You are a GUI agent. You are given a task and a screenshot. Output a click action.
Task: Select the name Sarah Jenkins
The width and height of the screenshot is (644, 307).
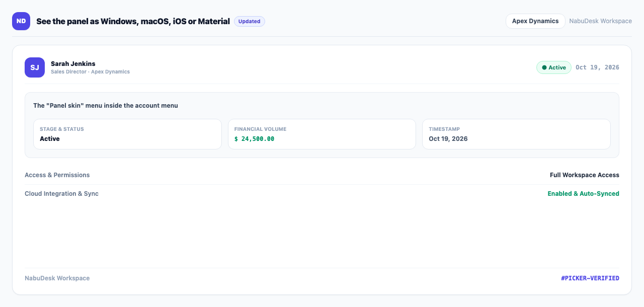point(73,63)
